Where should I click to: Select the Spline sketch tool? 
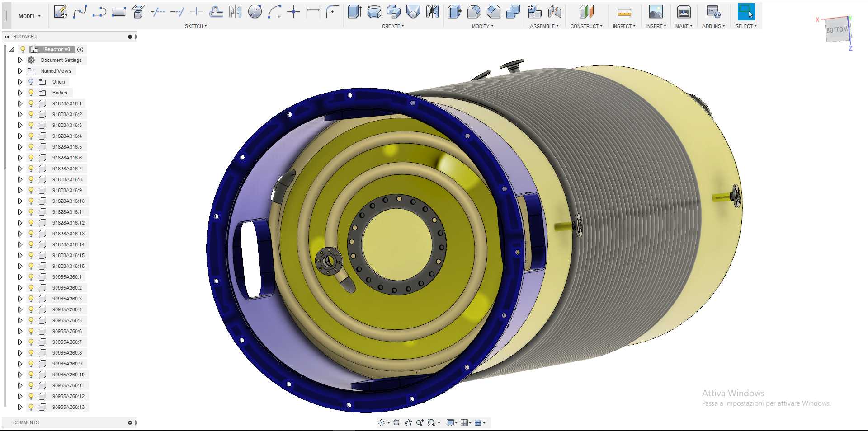[80, 12]
